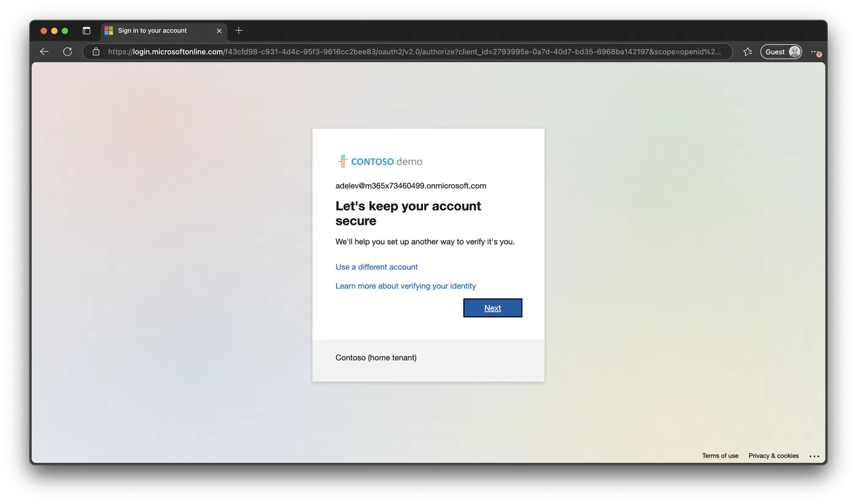
Task: Open a new tab with plus icon
Action: point(239,31)
